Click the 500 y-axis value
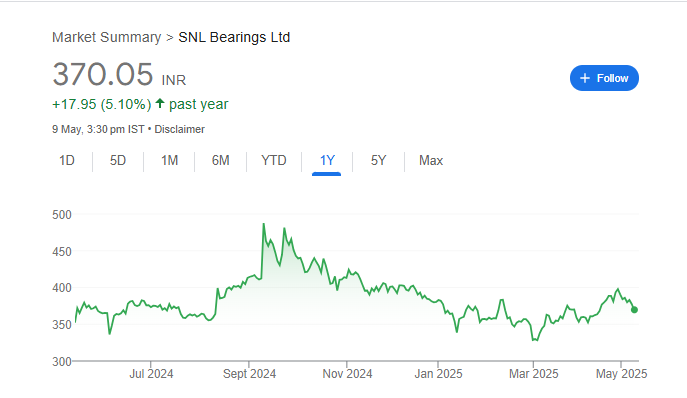This screenshot has height=398, width=687. coord(62,215)
